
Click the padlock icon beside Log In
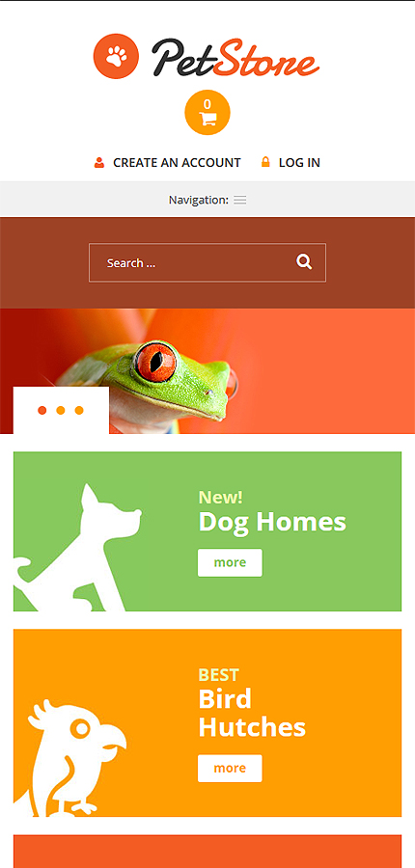coord(265,162)
